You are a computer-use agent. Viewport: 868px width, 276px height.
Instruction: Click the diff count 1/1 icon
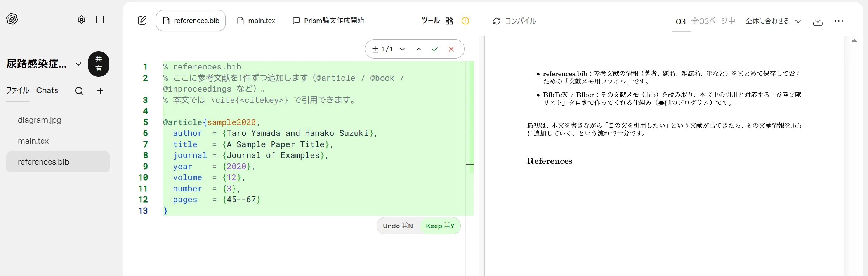coord(375,49)
